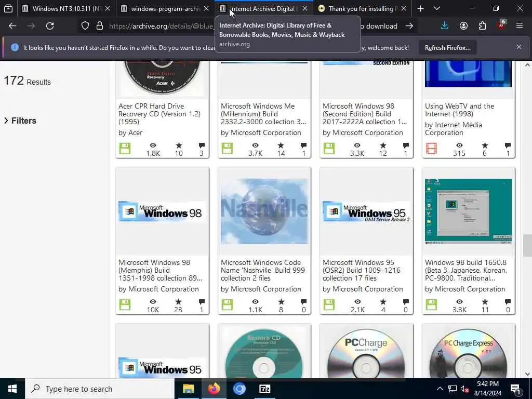Click the PC Charge Express disc thumbnail

(468, 353)
